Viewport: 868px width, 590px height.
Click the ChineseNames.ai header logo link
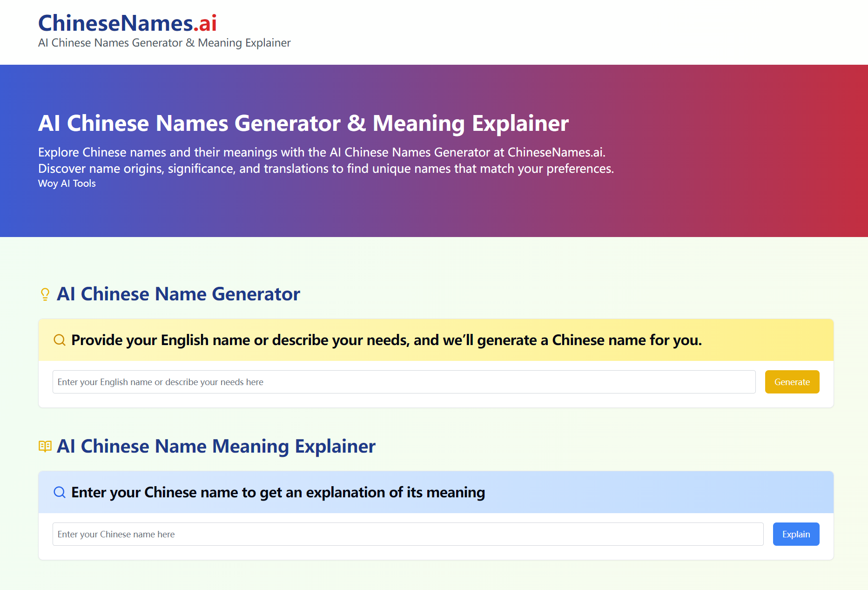(x=127, y=23)
